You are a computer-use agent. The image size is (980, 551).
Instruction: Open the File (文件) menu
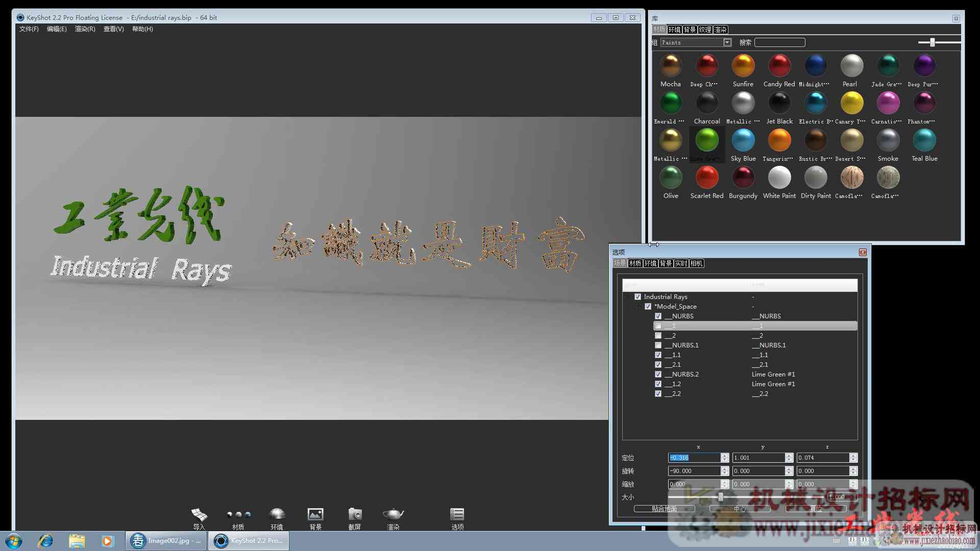29,29
